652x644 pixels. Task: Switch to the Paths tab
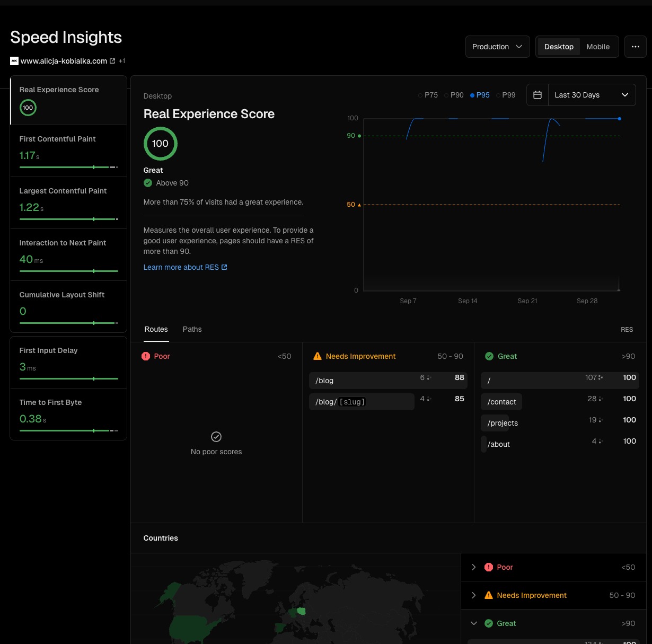coord(192,329)
